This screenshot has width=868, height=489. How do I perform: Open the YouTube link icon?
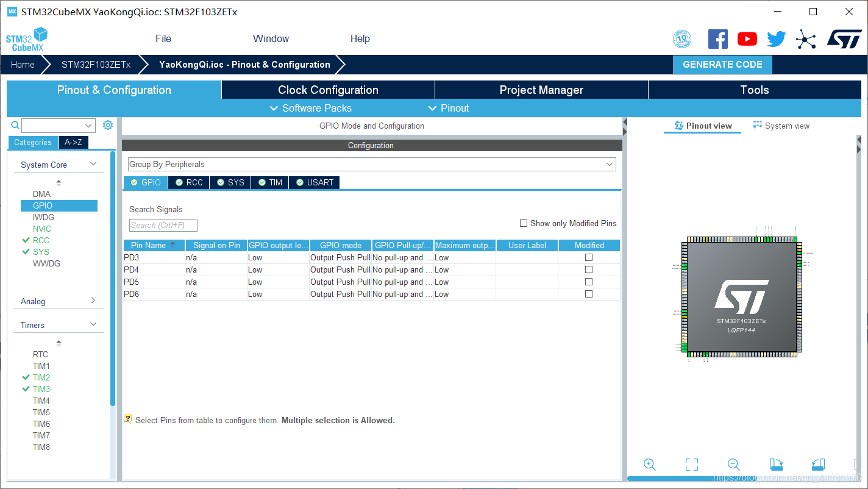[x=747, y=39]
